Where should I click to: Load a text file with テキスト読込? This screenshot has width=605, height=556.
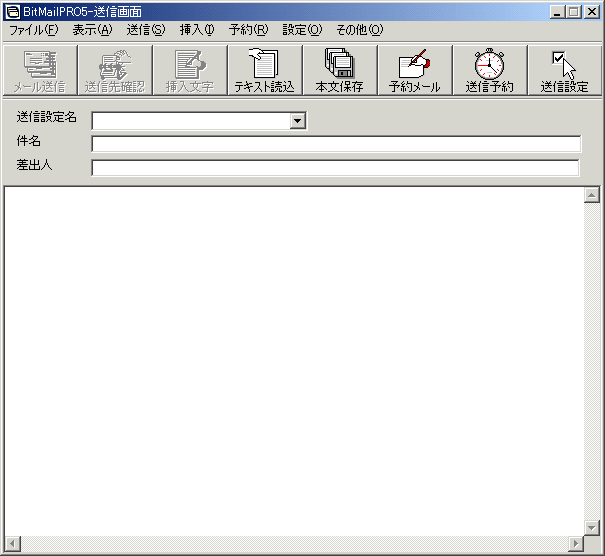pyautogui.click(x=265, y=70)
